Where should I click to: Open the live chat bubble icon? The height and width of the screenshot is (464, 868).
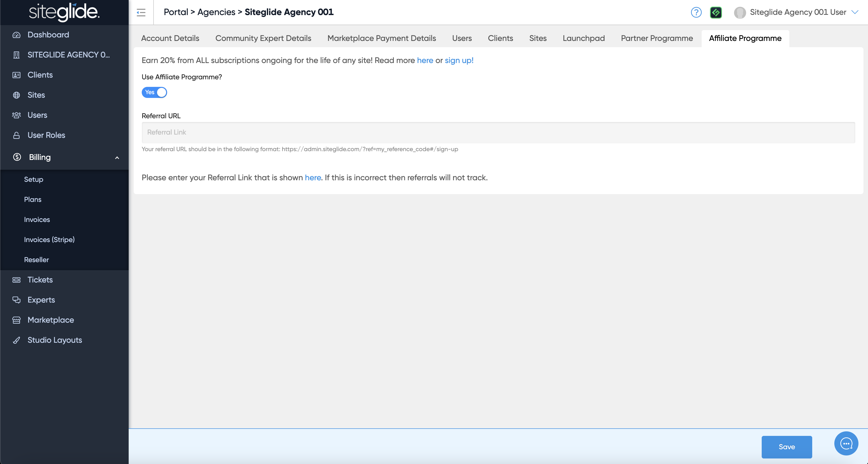click(846, 443)
